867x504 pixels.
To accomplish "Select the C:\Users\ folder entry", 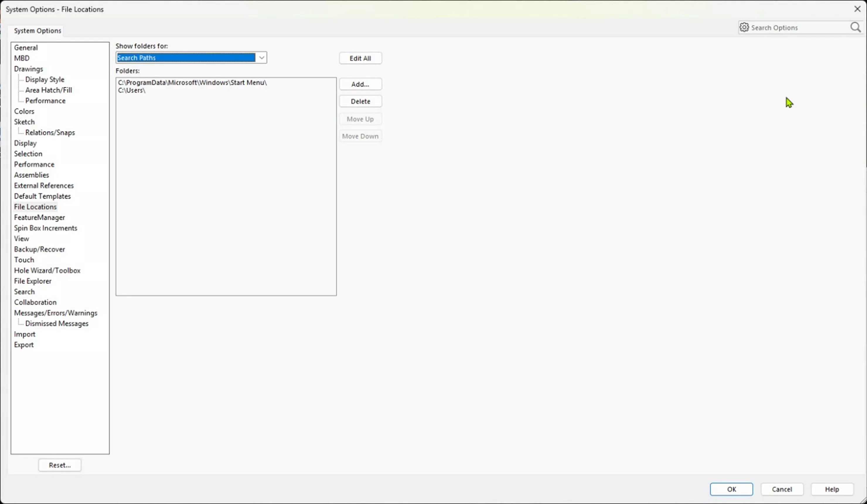I will tap(132, 90).
